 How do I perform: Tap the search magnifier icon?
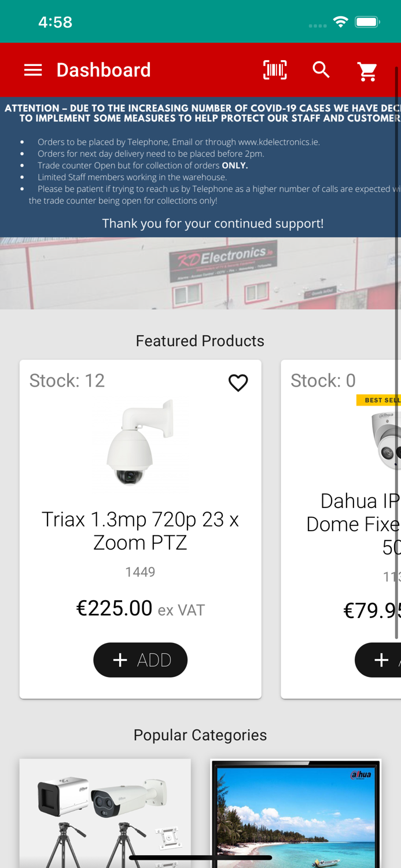[321, 69]
